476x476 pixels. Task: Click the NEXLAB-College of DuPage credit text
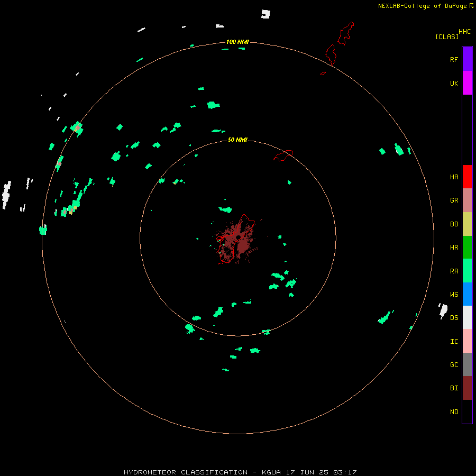(422, 6)
